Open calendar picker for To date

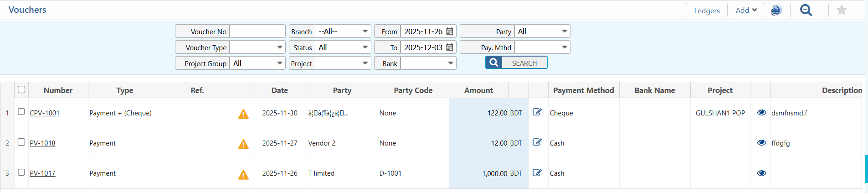pos(450,47)
